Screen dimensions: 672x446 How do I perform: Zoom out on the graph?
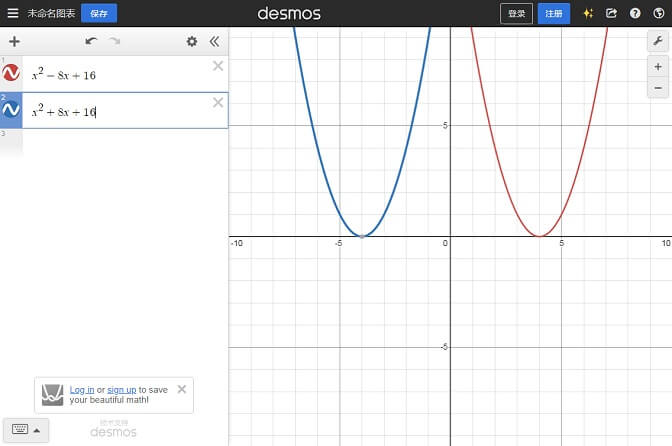(658, 88)
